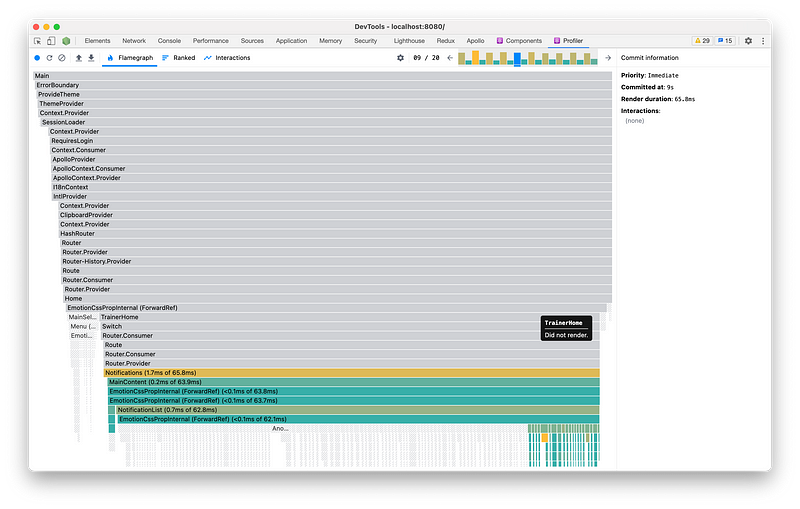This screenshot has width=800, height=509.
Task: Reload and start profiling
Action: [49, 58]
